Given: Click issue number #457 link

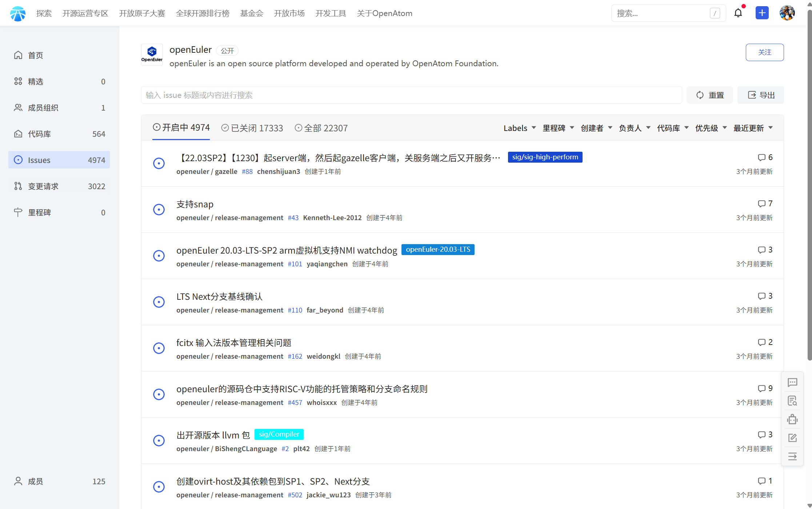Looking at the screenshot, I should click(295, 402).
